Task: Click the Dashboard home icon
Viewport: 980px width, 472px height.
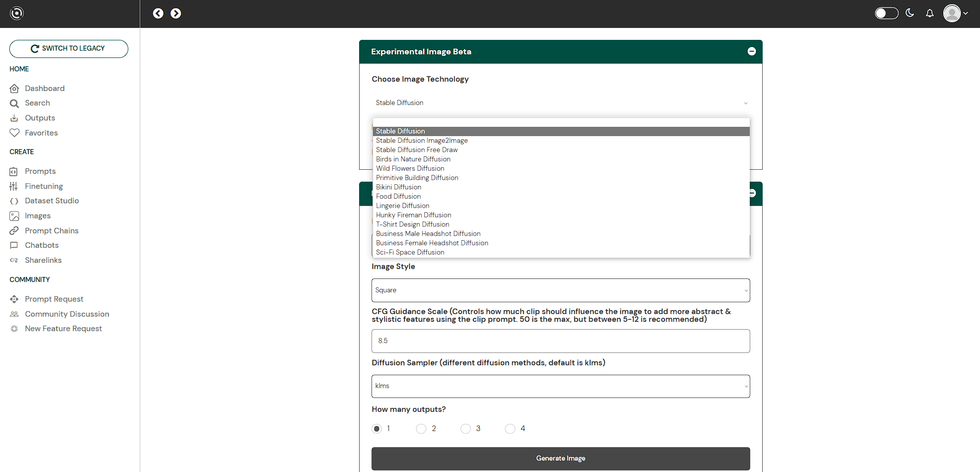Action: (x=14, y=89)
